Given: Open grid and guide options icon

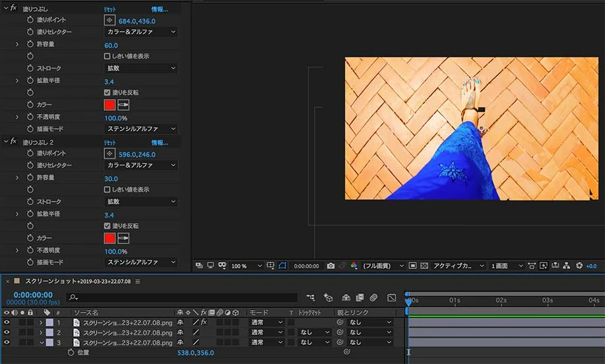Looking at the screenshot, I should 270,265.
